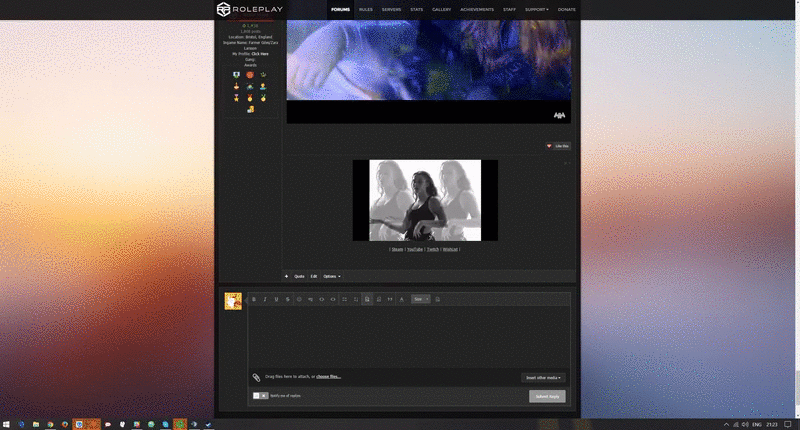The height and width of the screenshot is (430, 800).
Task: Click the choose files link
Action: 329,376
